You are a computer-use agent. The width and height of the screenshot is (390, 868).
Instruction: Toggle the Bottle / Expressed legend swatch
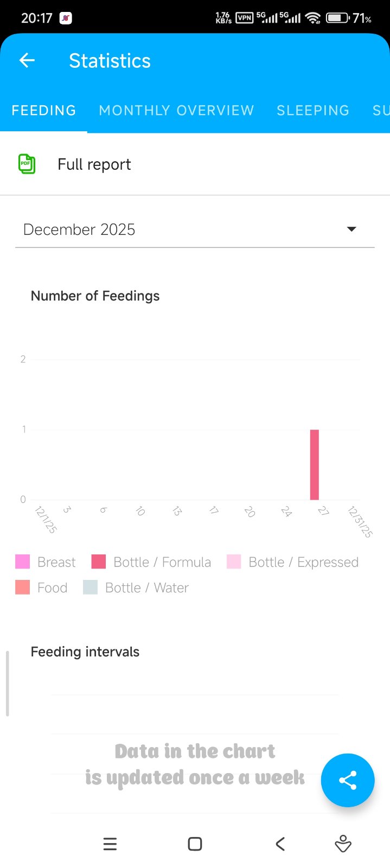(234, 561)
